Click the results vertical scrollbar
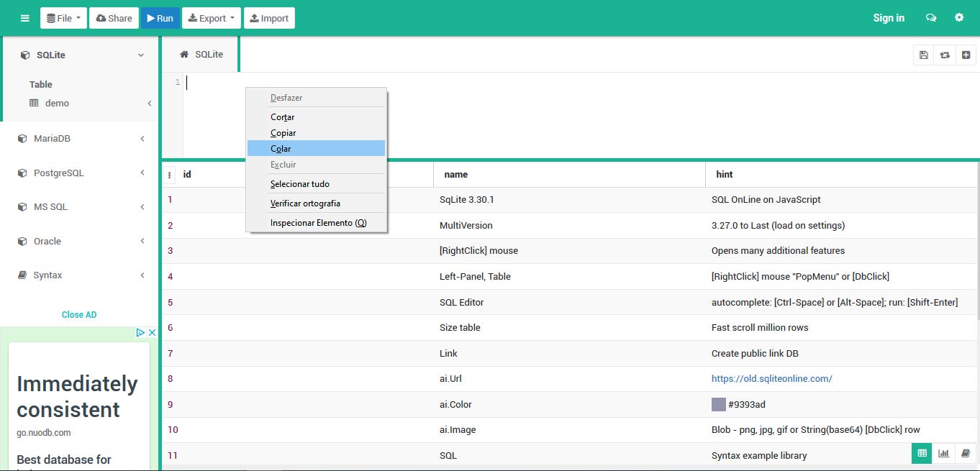Image resolution: width=980 pixels, height=471 pixels. [977, 239]
